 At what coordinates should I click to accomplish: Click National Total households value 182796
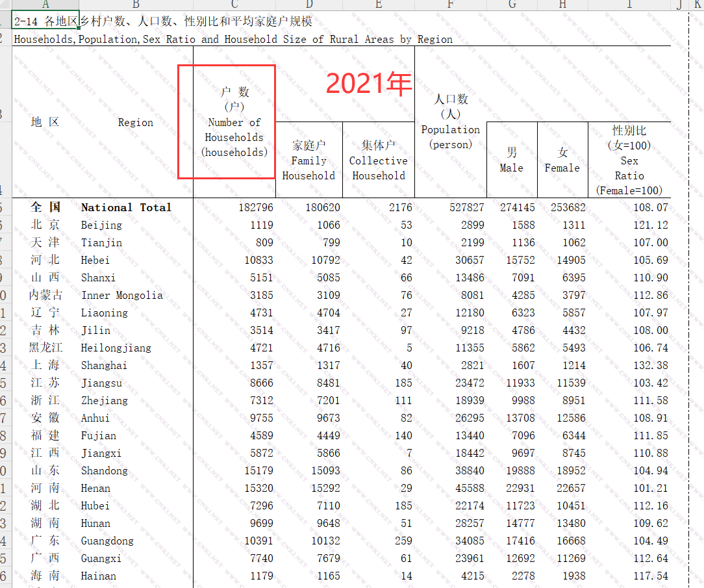coord(255,207)
